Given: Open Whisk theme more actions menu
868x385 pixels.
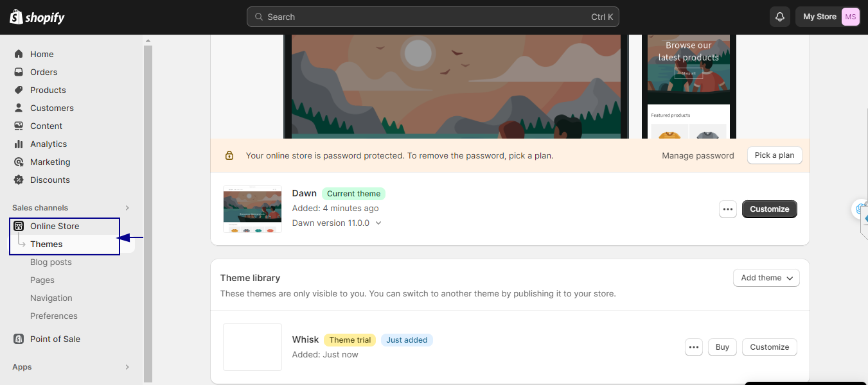Looking at the screenshot, I should [693, 347].
